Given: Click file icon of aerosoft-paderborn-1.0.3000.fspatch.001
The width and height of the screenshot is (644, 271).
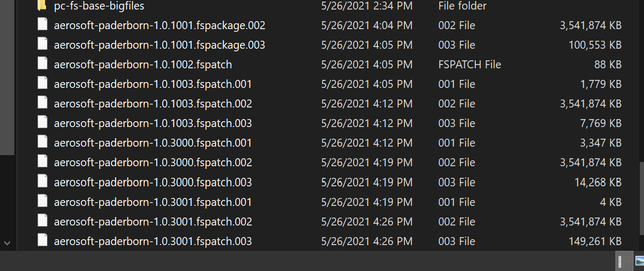Looking at the screenshot, I should pos(42,142).
